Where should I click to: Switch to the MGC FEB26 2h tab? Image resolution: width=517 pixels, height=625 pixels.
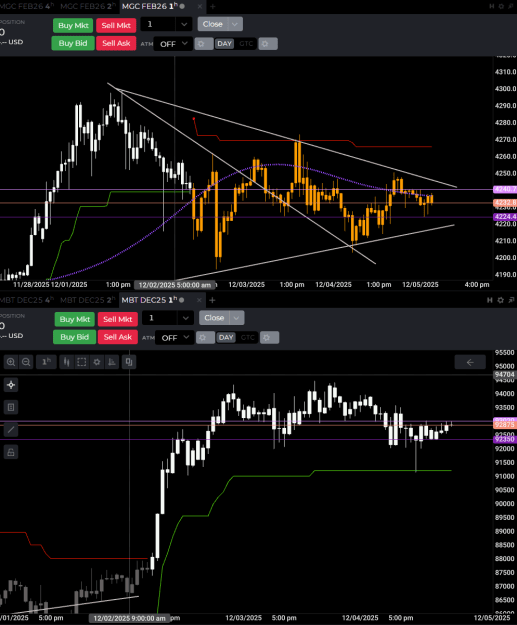tap(88, 6)
